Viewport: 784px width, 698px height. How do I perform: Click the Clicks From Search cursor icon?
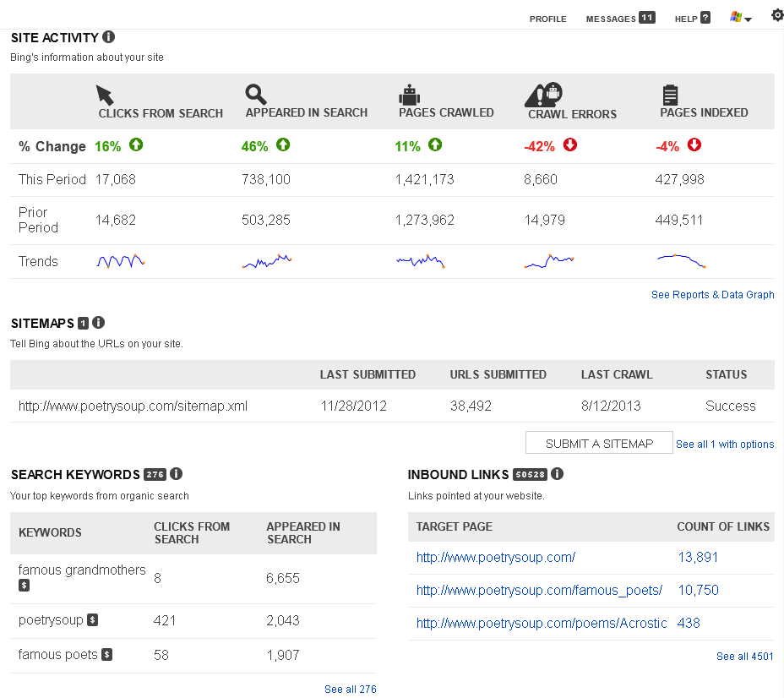[105, 95]
